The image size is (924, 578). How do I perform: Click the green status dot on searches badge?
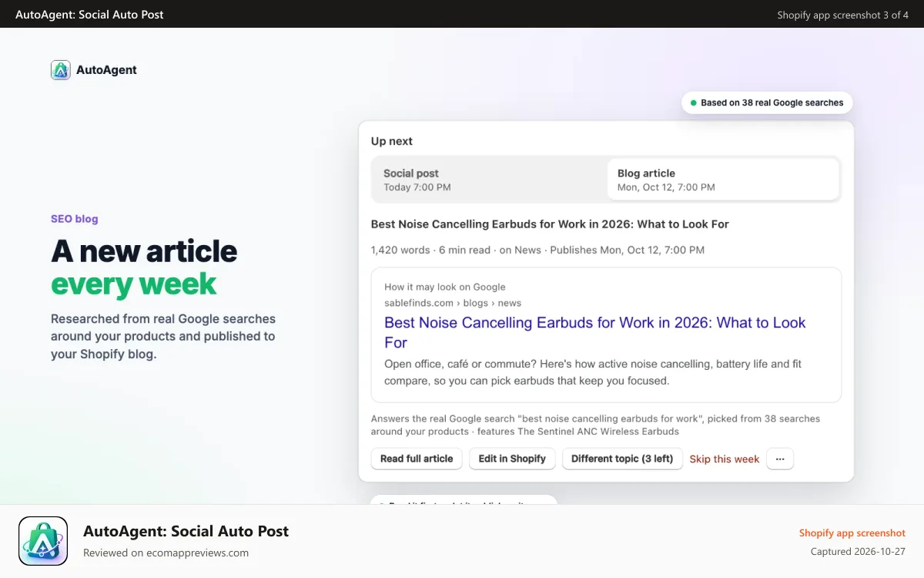(693, 102)
